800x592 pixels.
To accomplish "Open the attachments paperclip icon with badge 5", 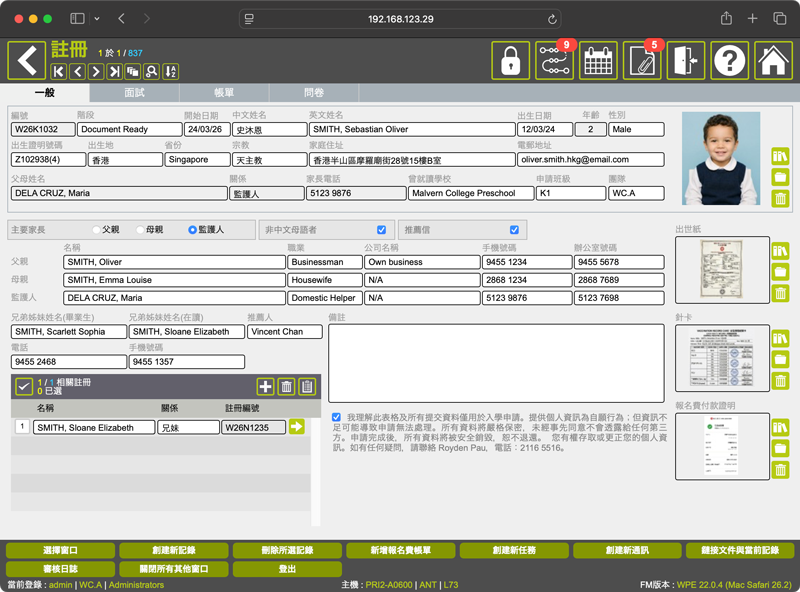I will coord(642,61).
